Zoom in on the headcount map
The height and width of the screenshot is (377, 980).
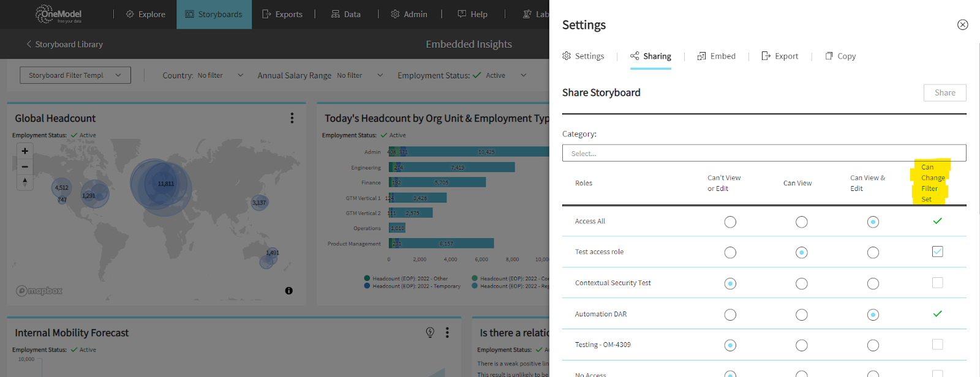coord(25,151)
